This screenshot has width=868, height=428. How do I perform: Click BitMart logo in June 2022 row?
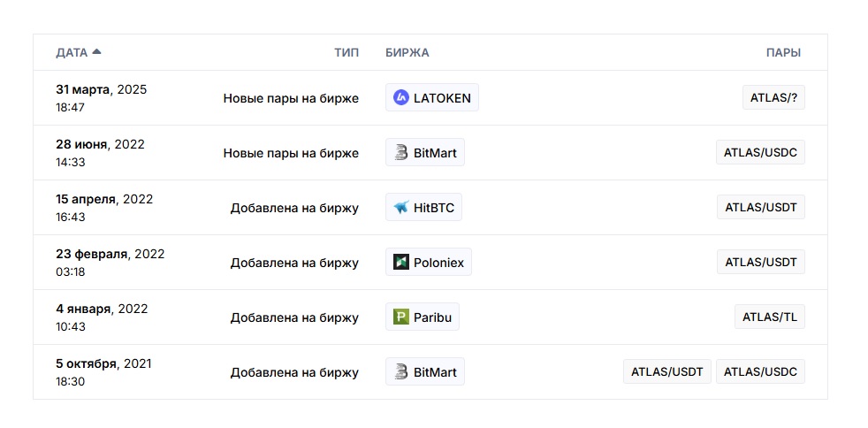coord(400,152)
